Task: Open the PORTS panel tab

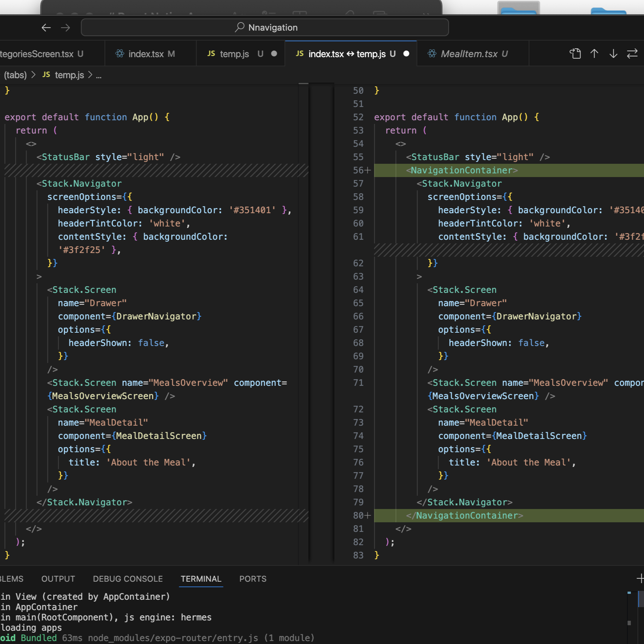Action: tap(253, 579)
